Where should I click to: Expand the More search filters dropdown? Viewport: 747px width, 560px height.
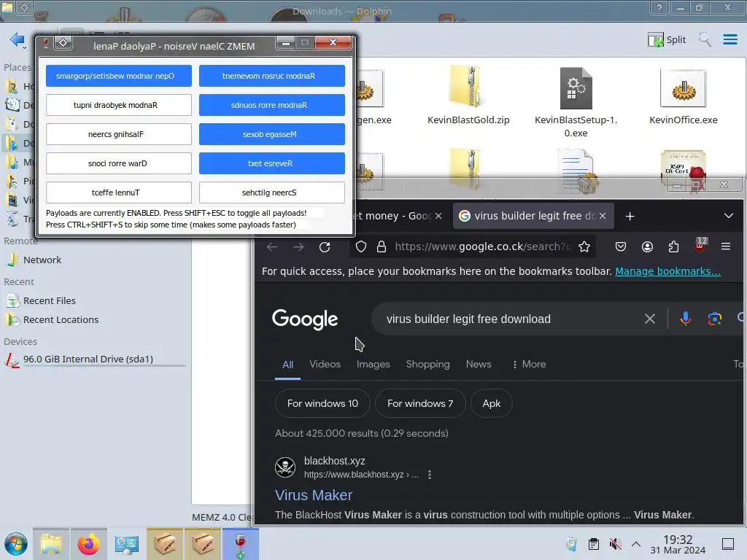pyautogui.click(x=529, y=365)
